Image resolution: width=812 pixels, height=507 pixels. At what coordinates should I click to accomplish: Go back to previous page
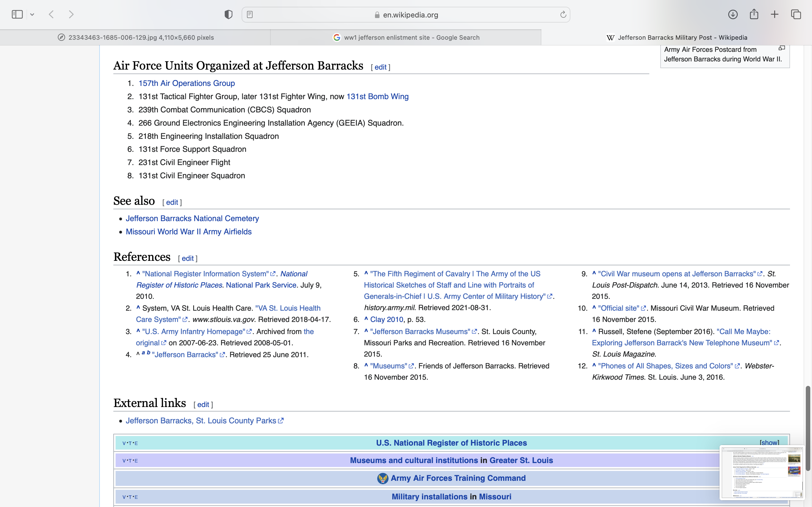[51, 14]
